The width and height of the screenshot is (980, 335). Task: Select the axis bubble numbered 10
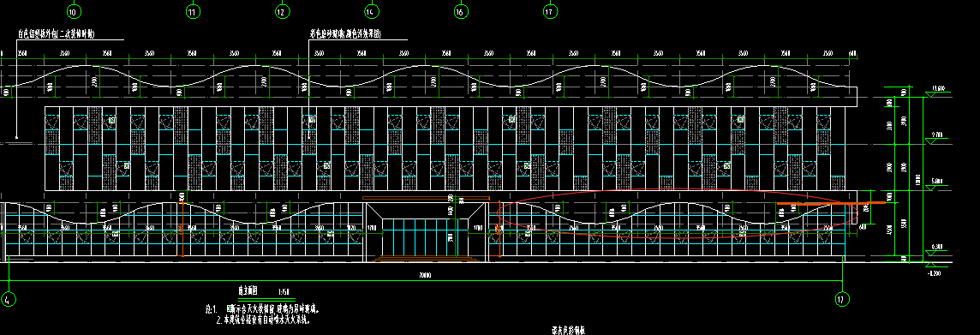(74, 11)
